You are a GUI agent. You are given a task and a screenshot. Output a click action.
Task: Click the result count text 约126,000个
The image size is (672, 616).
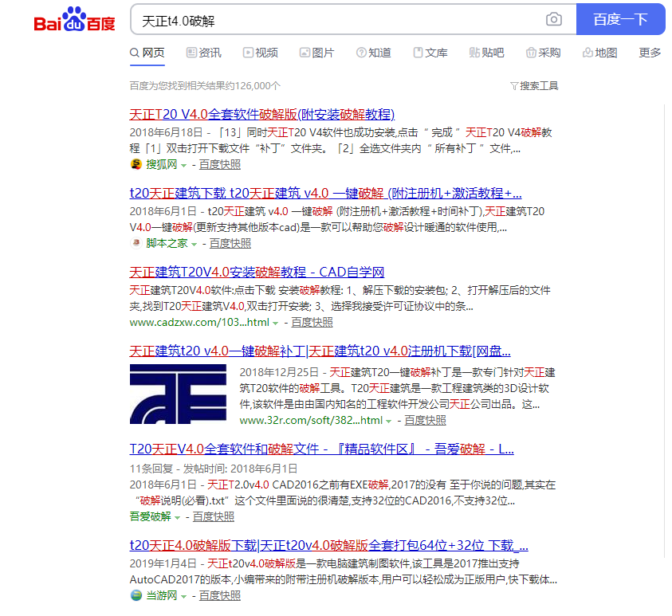pos(253,86)
